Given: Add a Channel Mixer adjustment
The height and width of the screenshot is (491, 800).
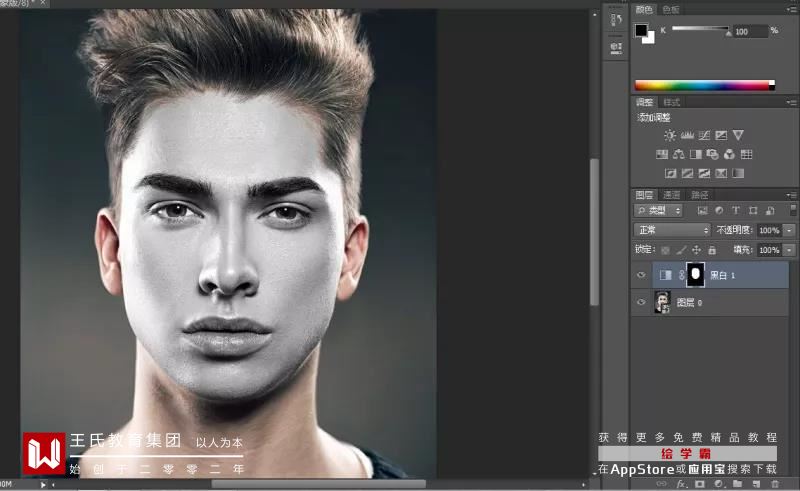Looking at the screenshot, I should coord(729,154).
